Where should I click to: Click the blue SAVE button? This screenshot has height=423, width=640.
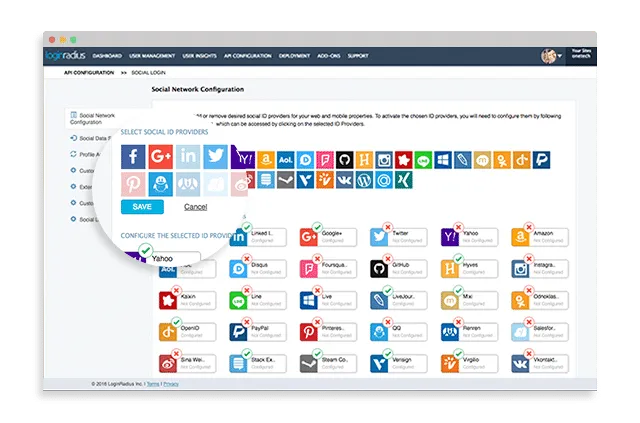142,206
